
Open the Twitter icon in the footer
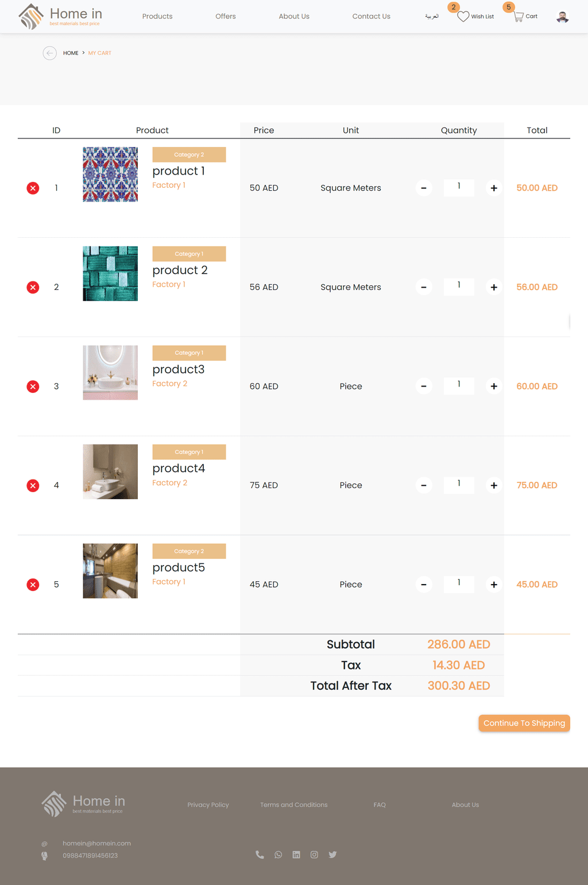tap(332, 855)
